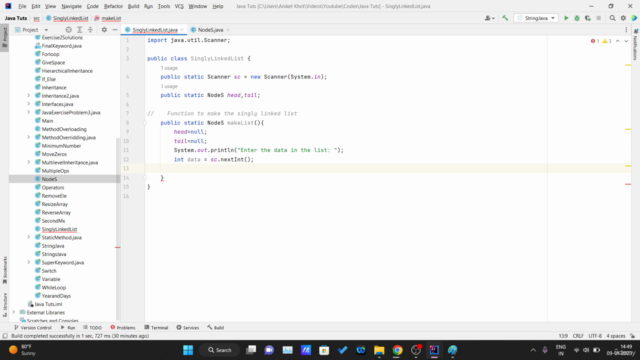Open the Project view mode dropdown
Screen dimensions: 640x360
point(32,30)
